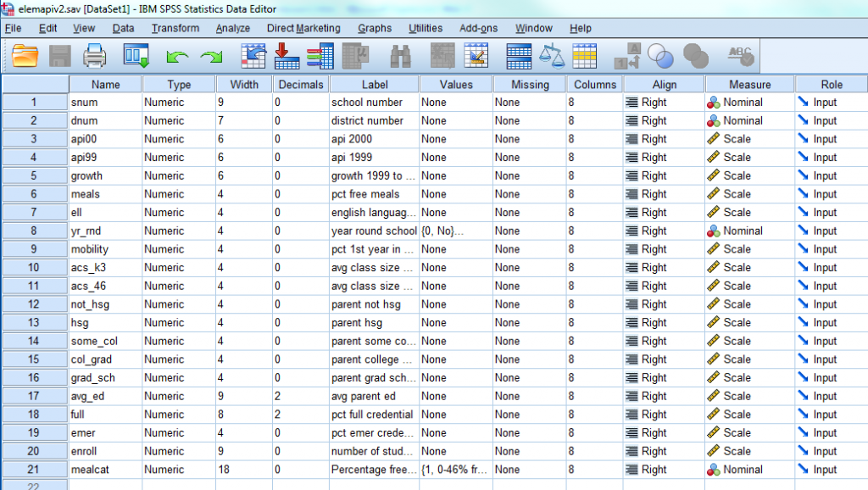Open the Dialog Recall list
Screen dimensions: 868x490
click(x=134, y=56)
